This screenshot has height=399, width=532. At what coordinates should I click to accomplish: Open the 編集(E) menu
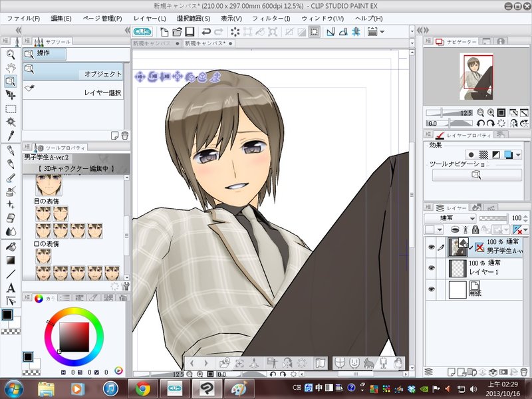tap(61, 19)
